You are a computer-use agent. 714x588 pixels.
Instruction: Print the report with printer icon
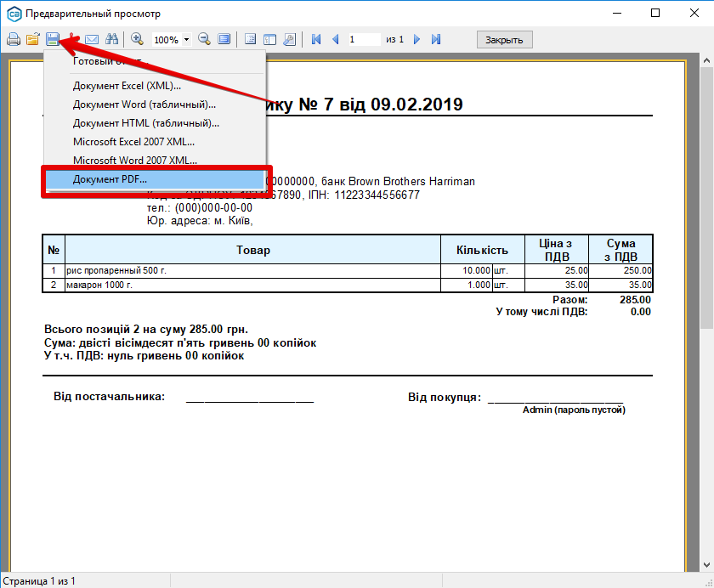tap(14, 40)
